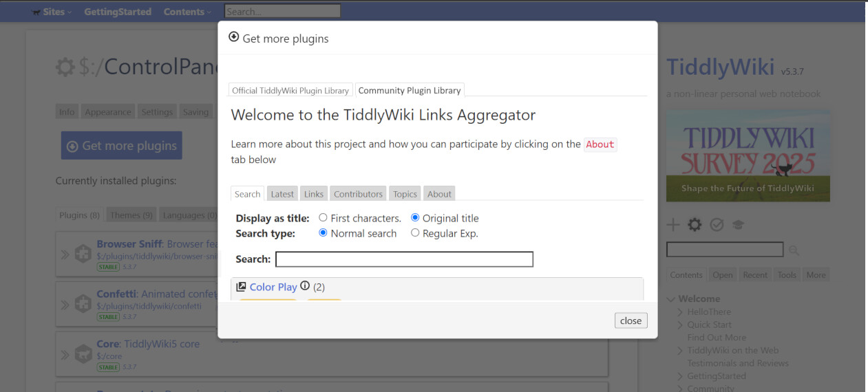The image size is (868, 392).
Task: Click the TiddlyWiki Survey 2025 banner
Action: [x=748, y=156]
